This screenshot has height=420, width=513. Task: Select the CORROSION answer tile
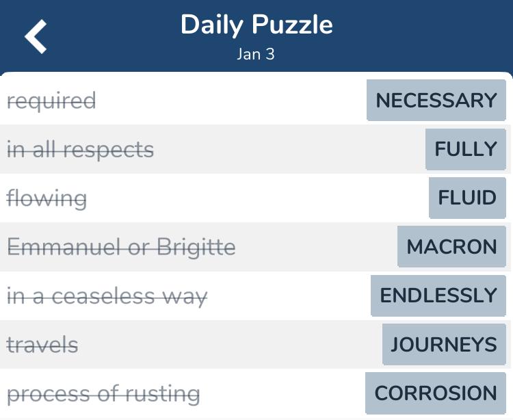[436, 393]
